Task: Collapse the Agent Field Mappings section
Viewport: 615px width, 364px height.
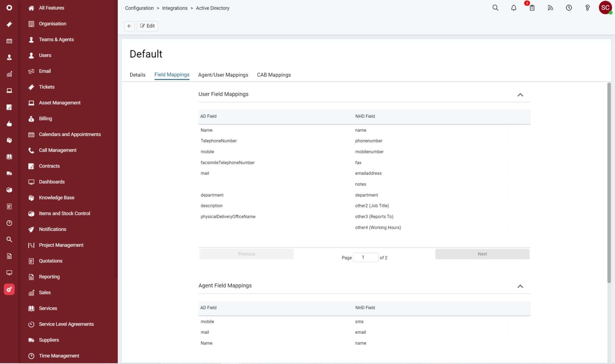Action: (x=520, y=286)
